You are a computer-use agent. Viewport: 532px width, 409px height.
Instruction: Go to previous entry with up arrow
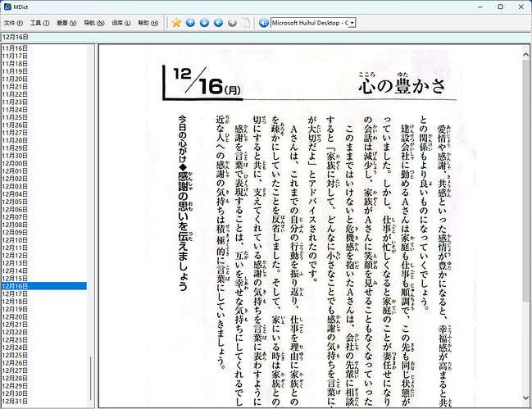point(190,23)
